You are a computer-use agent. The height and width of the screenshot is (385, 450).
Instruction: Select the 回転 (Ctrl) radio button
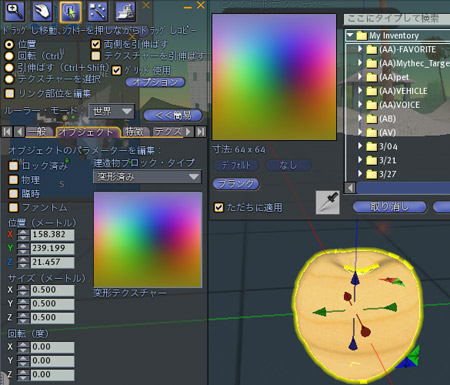pos(9,56)
